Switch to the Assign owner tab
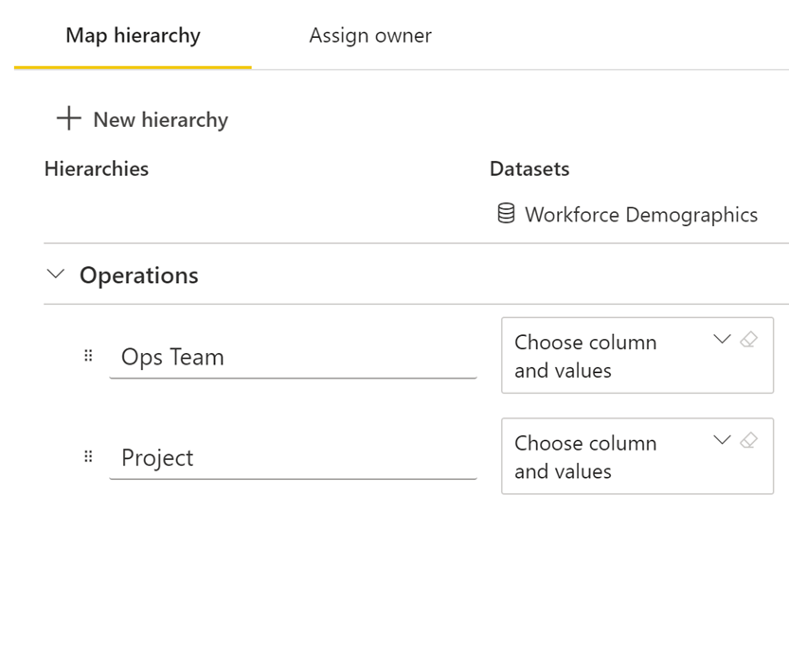 369,35
